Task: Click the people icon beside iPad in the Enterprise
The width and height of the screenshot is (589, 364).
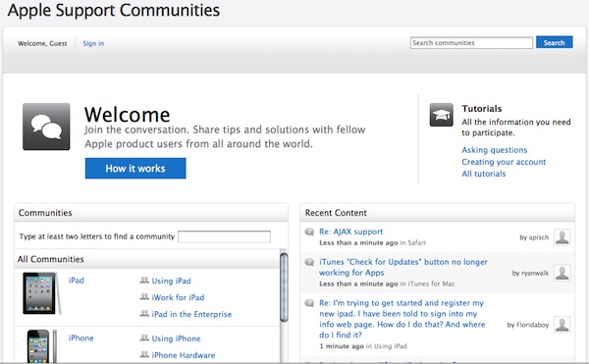Action: [x=144, y=313]
